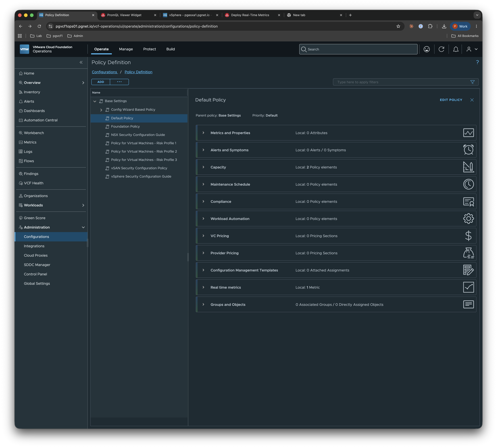The image size is (497, 448).
Task: Click the Maintenance Schedule clock icon
Action: pyautogui.click(x=468, y=184)
